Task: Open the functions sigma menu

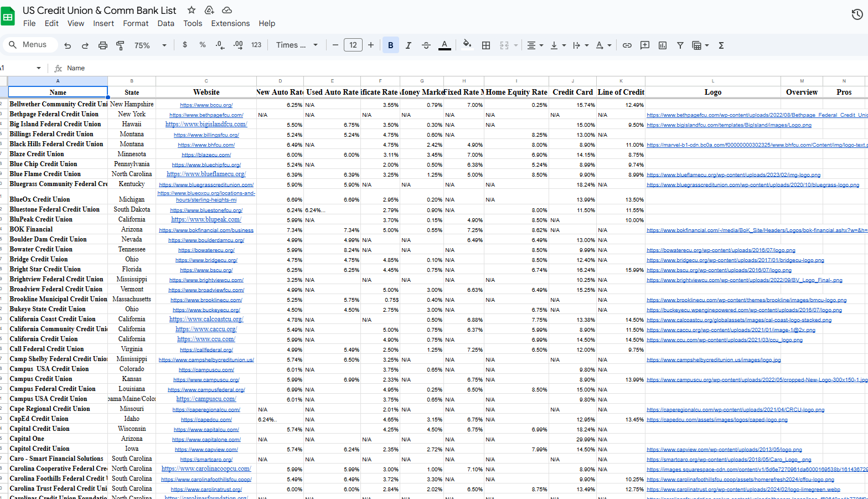Action: [x=721, y=45]
